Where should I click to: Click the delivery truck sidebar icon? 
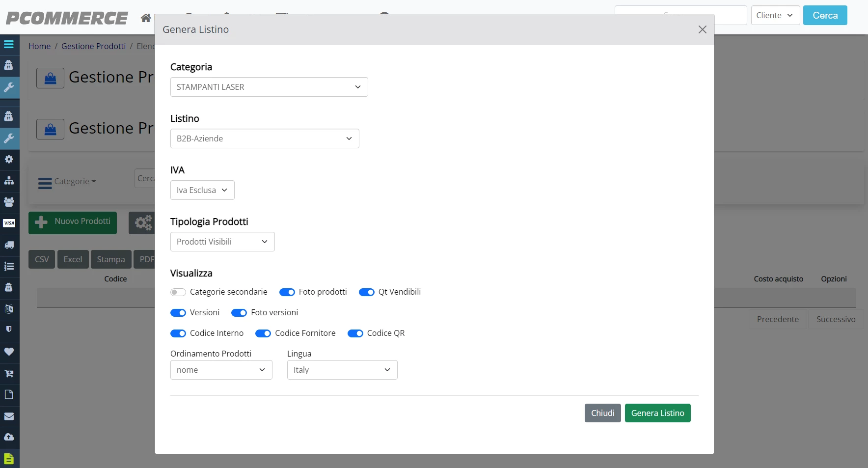tap(9, 245)
